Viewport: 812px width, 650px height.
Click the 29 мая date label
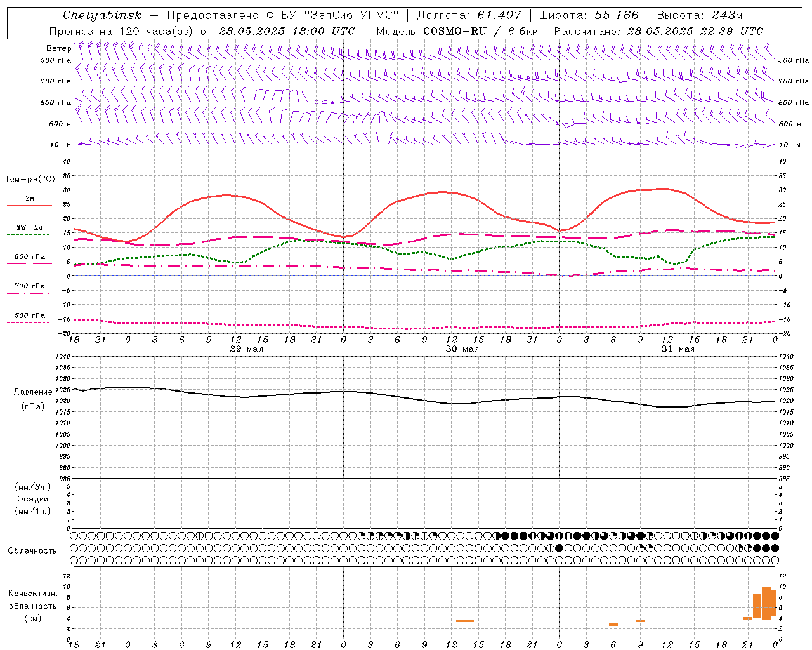click(246, 349)
